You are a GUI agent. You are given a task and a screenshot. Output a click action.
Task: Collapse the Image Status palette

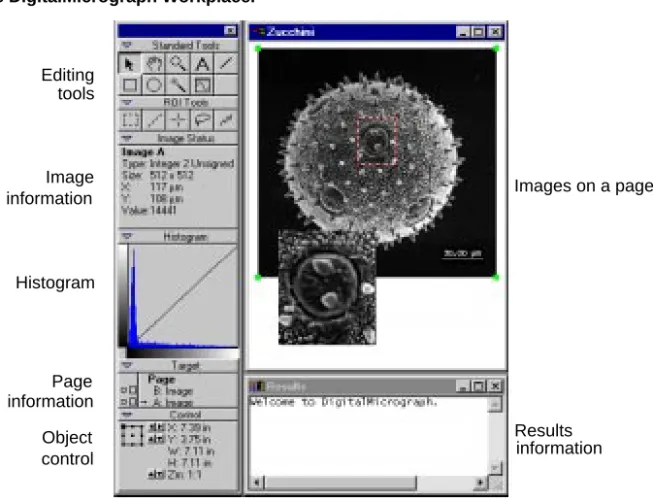pos(127,138)
